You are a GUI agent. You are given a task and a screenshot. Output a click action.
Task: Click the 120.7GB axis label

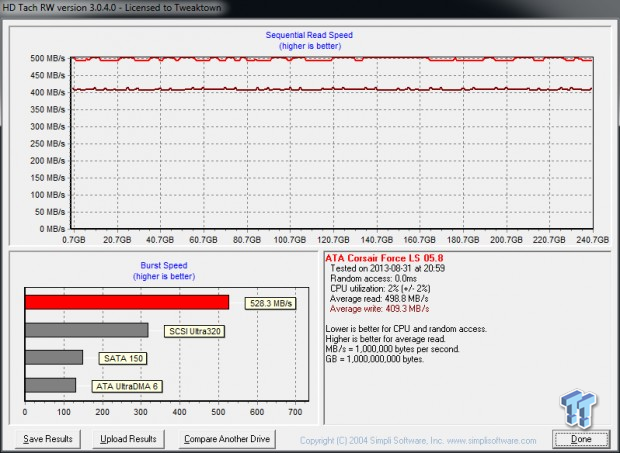click(333, 240)
